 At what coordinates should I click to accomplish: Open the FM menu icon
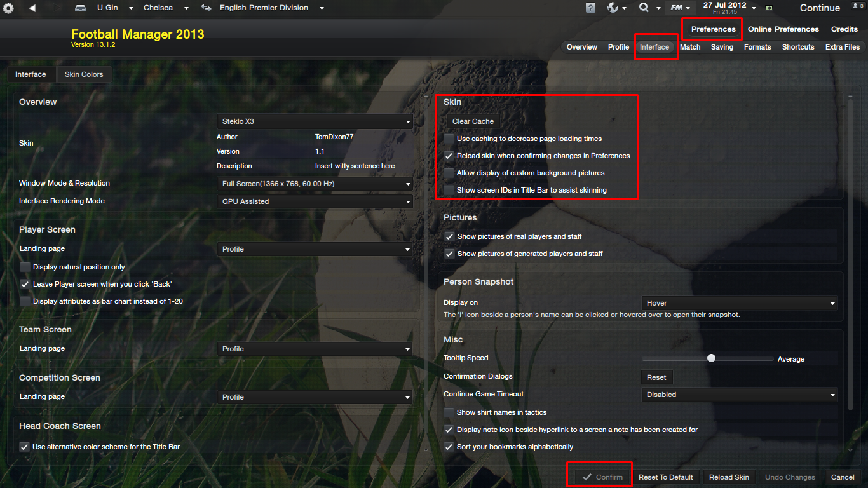pos(676,8)
